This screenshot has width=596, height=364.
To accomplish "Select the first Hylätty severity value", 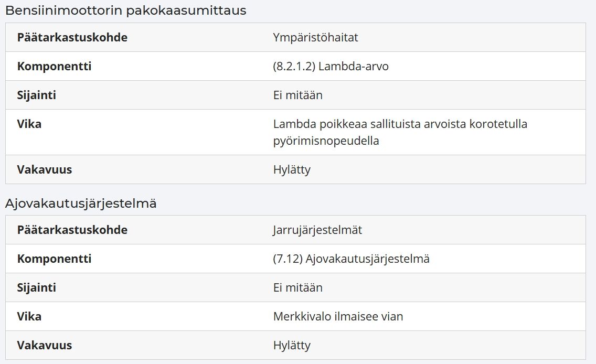I will [292, 169].
